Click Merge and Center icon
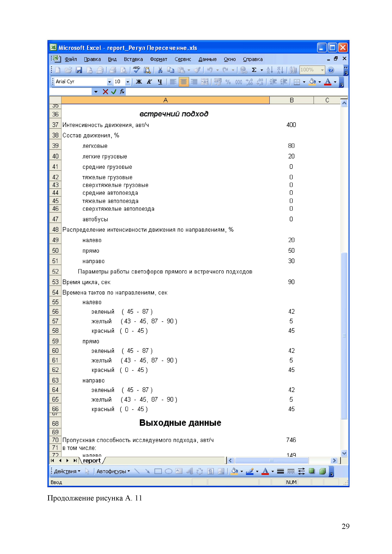Screen dimensions: 392x554 point(204,82)
